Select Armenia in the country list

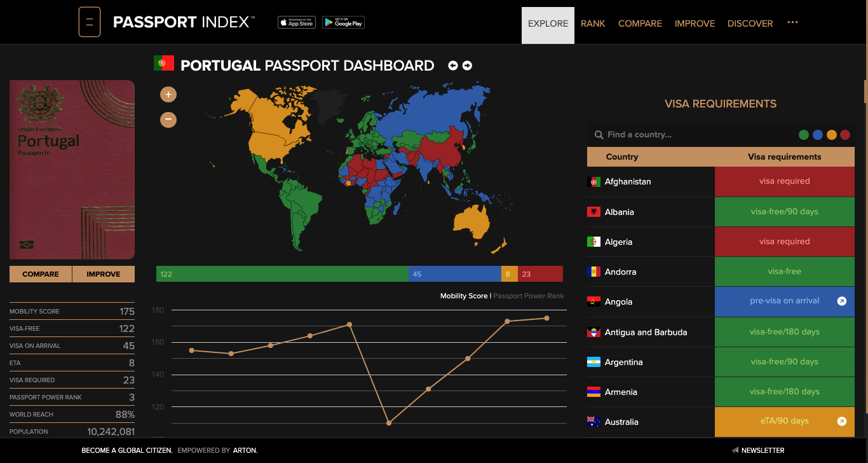pos(621,392)
